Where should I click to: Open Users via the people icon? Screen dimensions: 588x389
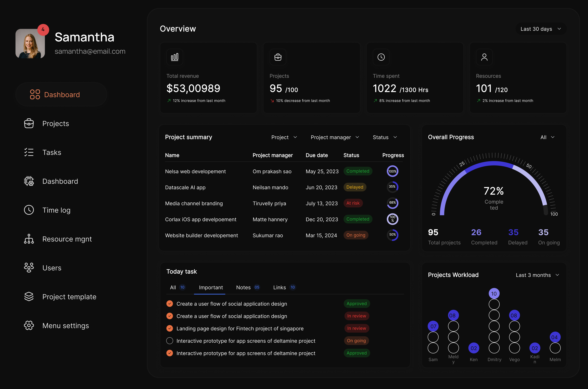(x=29, y=268)
